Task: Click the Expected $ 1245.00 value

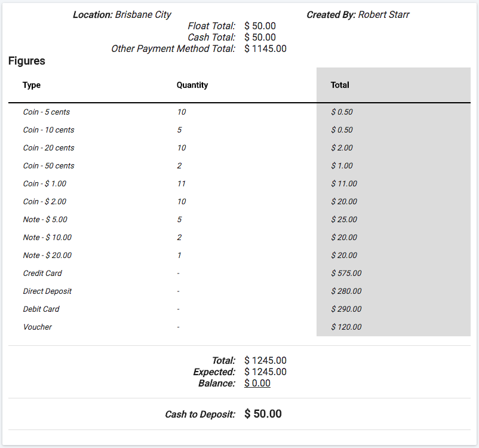Action: 265,372
